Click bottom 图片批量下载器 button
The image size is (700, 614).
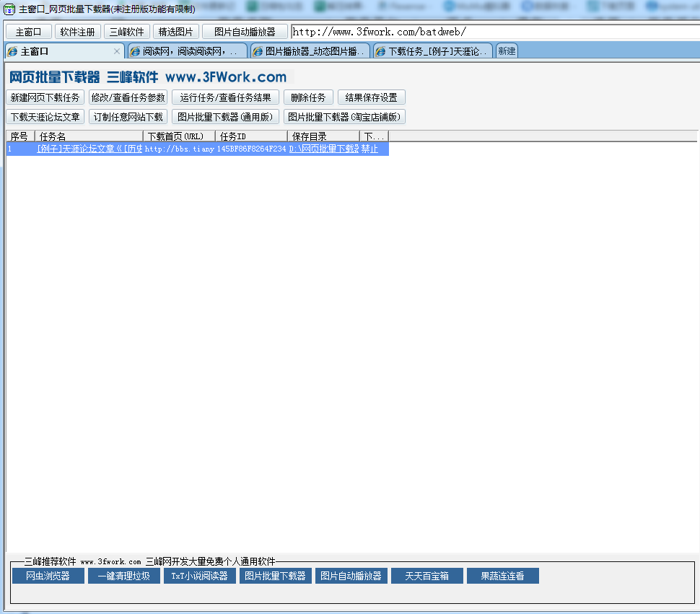tap(276, 576)
